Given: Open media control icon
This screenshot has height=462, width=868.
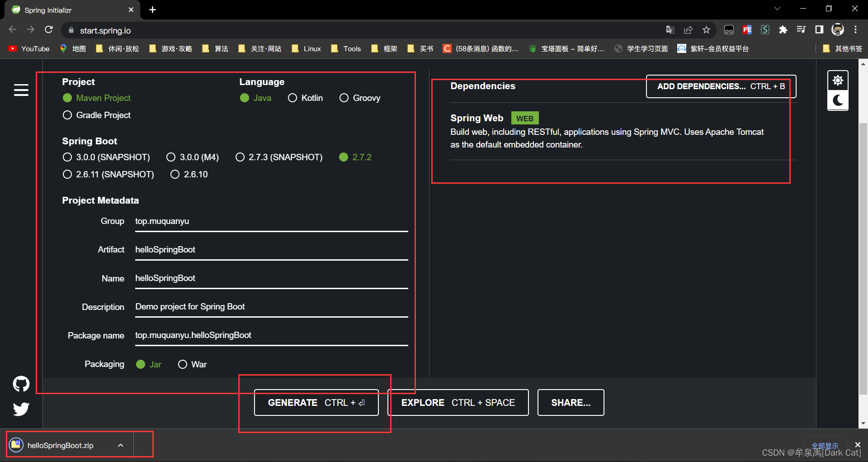Looking at the screenshot, I should [x=801, y=30].
